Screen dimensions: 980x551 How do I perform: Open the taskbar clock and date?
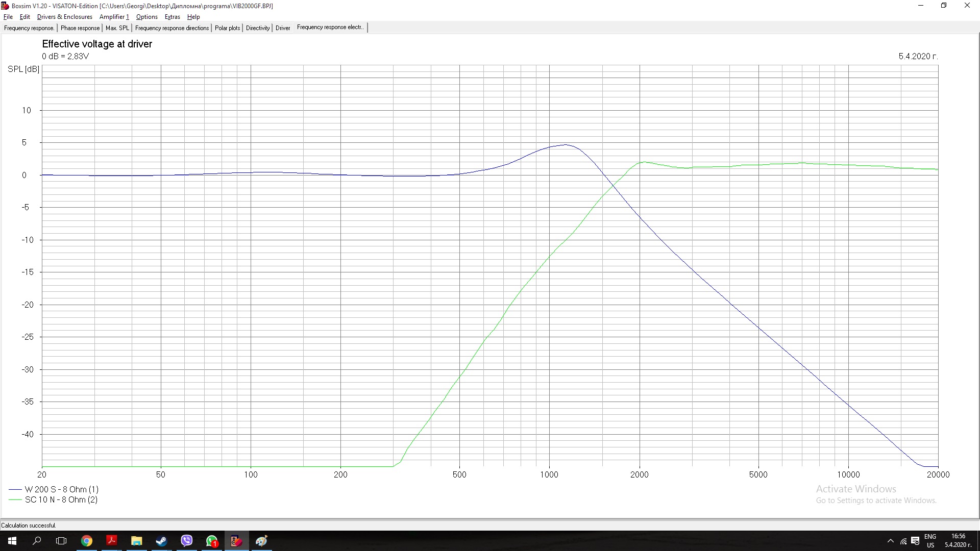click(958, 541)
